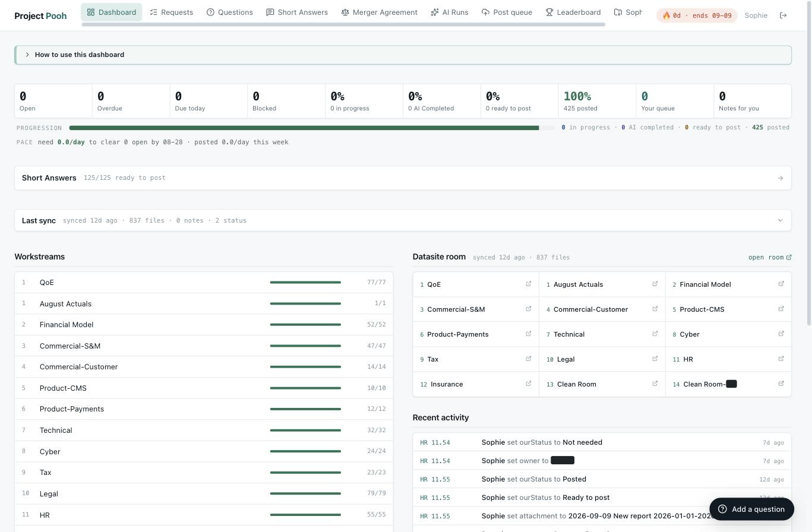Open external link icon for Clean Room 14
The width and height of the screenshot is (812, 532).
click(x=781, y=384)
